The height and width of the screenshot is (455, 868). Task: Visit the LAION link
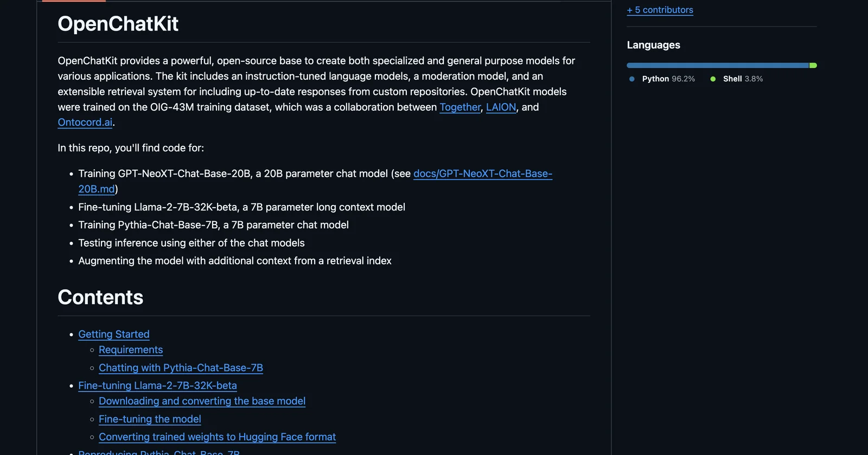tap(501, 107)
